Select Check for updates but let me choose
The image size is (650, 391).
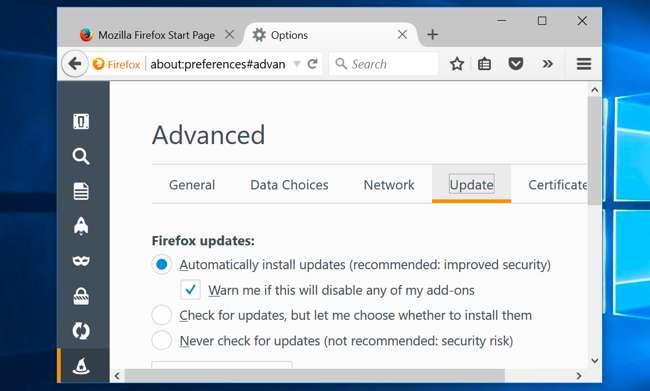point(162,315)
